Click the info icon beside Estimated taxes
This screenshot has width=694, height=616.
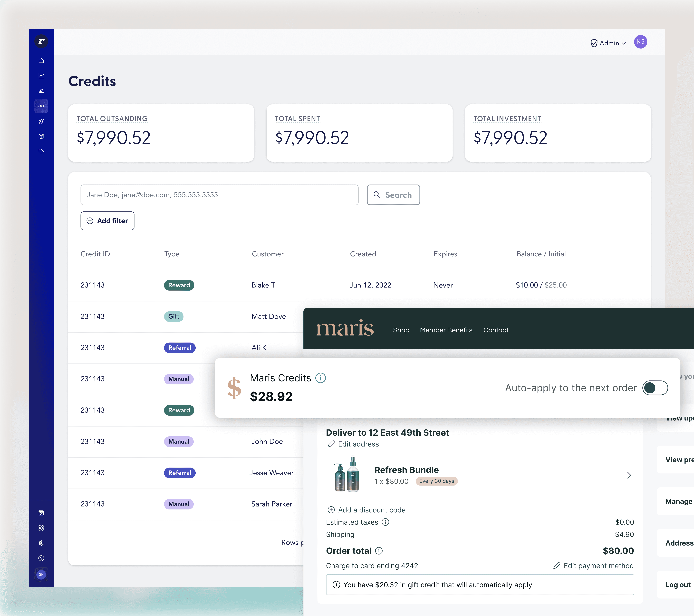(x=385, y=522)
